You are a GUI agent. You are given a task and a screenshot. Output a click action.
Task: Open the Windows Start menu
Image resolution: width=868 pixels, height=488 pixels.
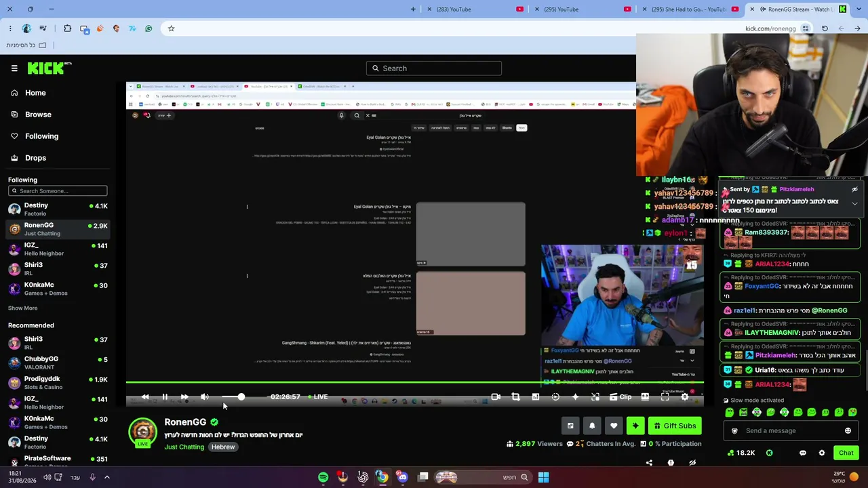pos(543,477)
